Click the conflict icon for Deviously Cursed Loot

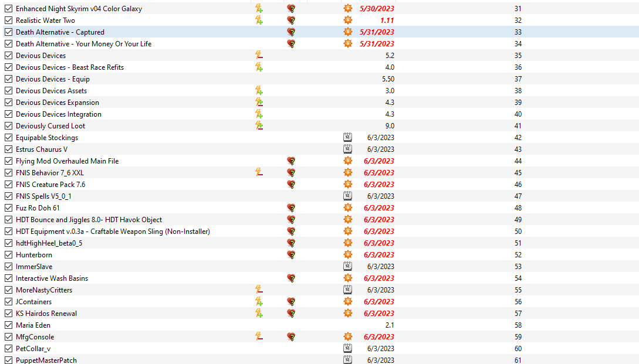(259, 126)
